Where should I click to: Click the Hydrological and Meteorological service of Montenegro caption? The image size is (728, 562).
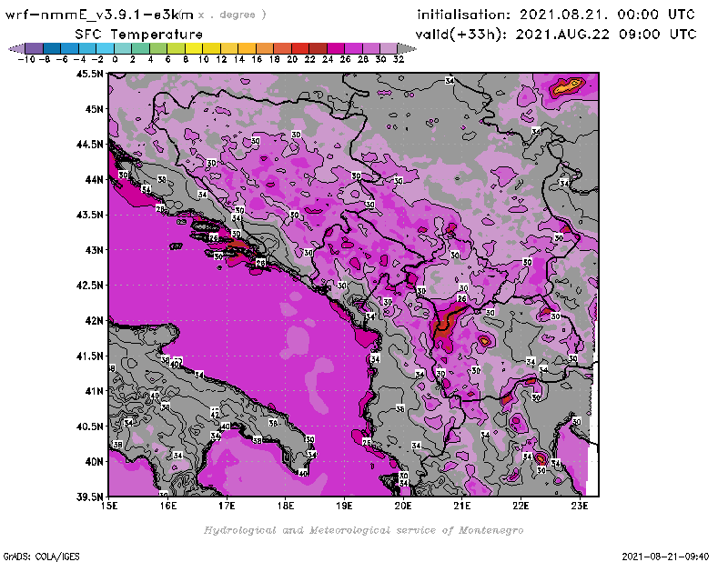pos(363,530)
